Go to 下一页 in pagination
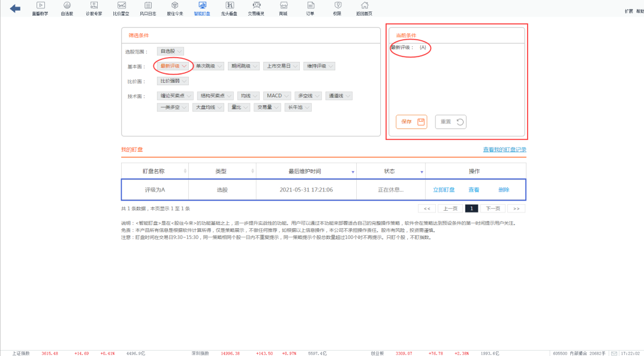This screenshot has height=356, width=644. click(x=493, y=208)
